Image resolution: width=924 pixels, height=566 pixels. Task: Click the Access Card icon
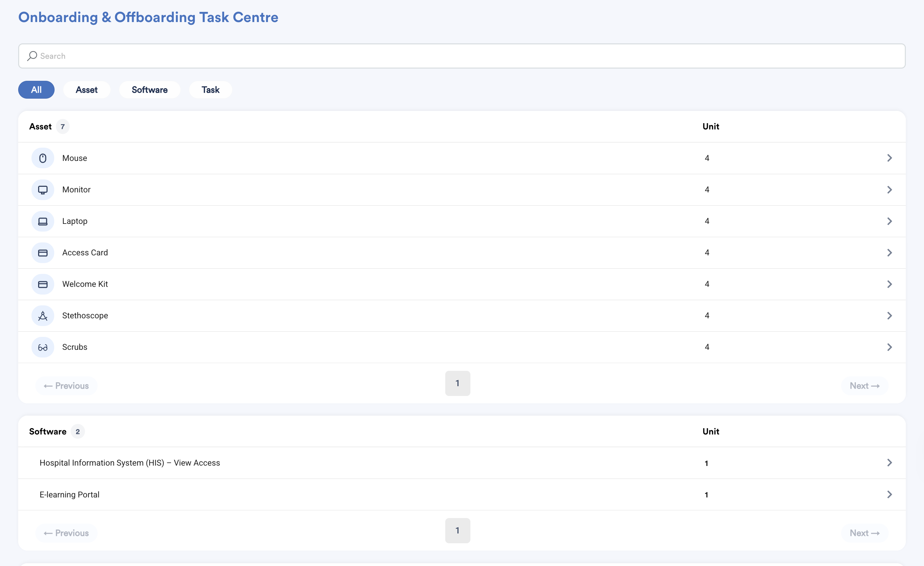click(43, 253)
